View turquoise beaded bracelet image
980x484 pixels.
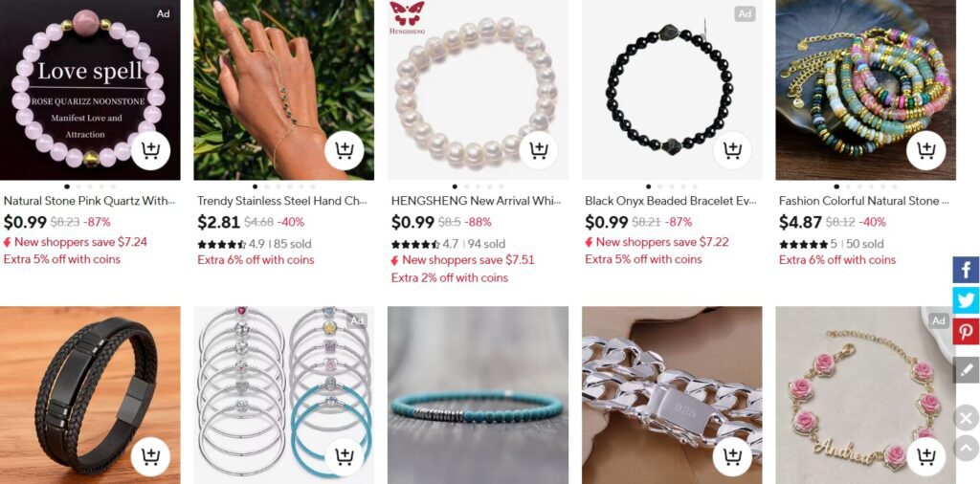(x=479, y=395)
